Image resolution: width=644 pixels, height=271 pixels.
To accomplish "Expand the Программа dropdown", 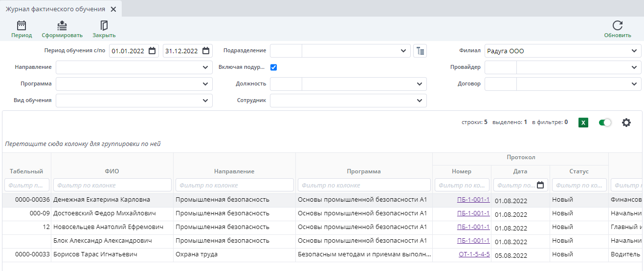I will (205, 84).
